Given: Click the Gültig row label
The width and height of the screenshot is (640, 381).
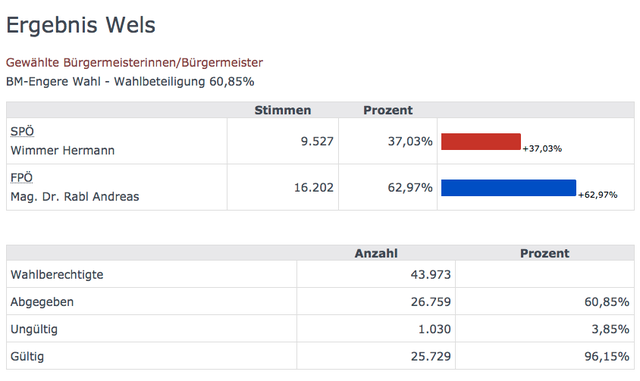Looking at the screenshot, I should coord(27,356).
